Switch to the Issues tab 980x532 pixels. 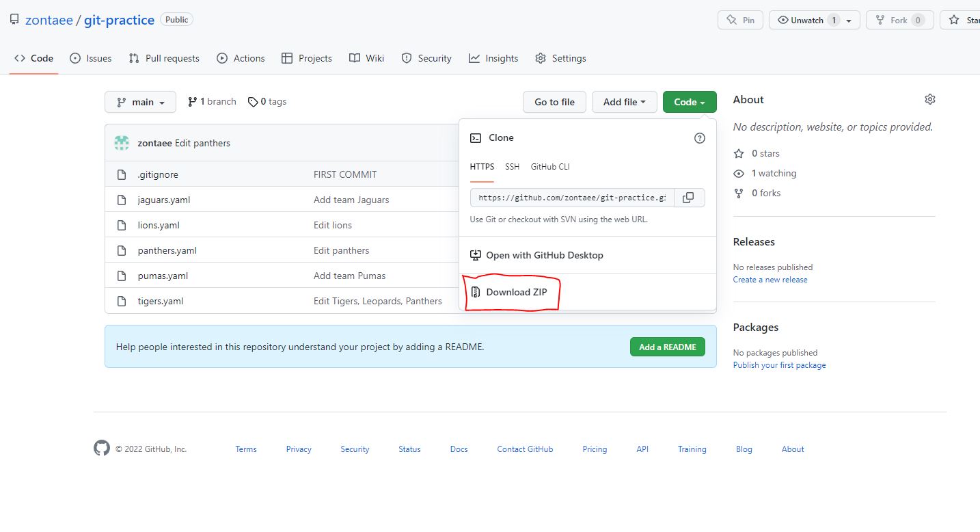point(90,58)
